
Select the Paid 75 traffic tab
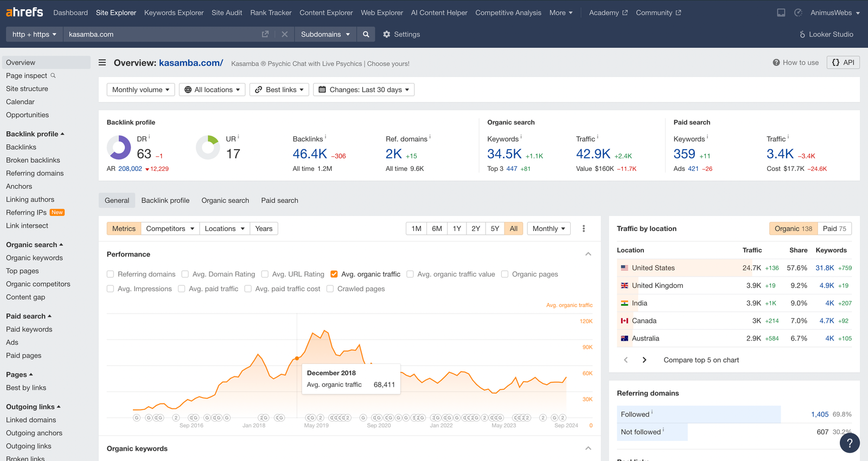pos(834,228)
